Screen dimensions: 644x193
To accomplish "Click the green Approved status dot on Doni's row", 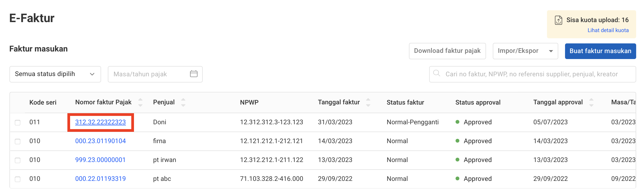I will (457, 122).
